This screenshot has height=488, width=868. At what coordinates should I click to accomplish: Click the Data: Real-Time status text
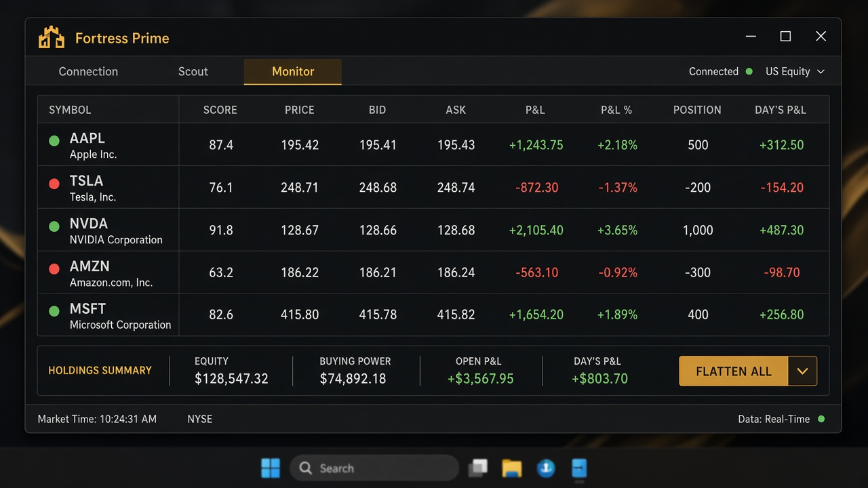tap(774, 419)
